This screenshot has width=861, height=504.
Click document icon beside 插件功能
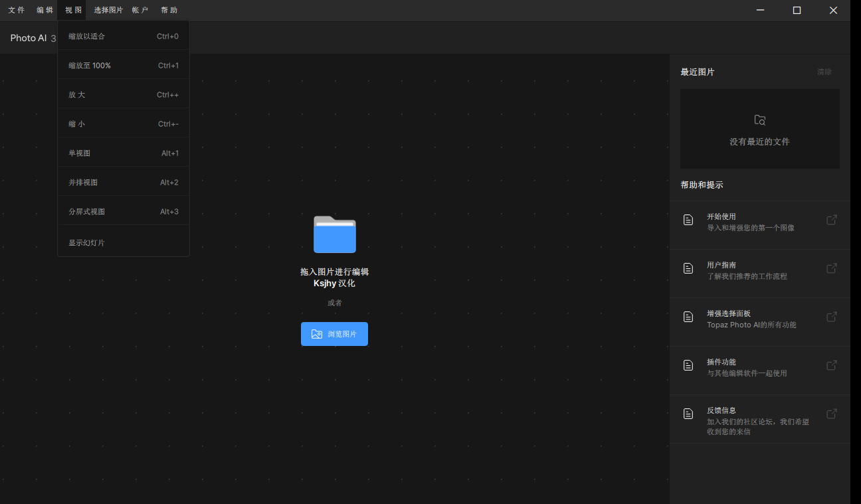click(688, 365)
